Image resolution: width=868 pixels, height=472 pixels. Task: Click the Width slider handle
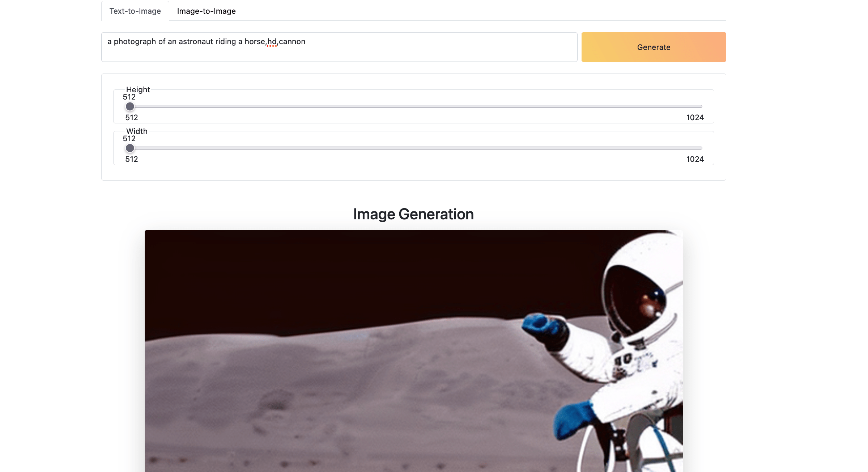point(130,148)
